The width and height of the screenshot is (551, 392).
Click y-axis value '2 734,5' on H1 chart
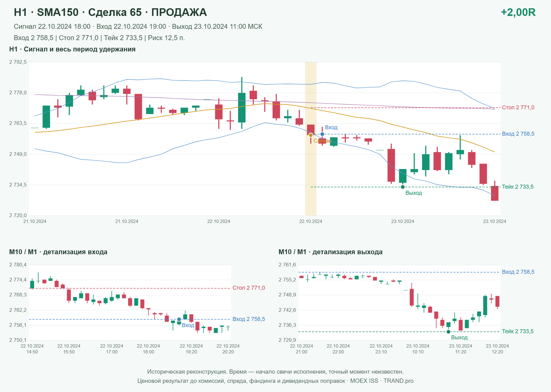click(18, 185)
